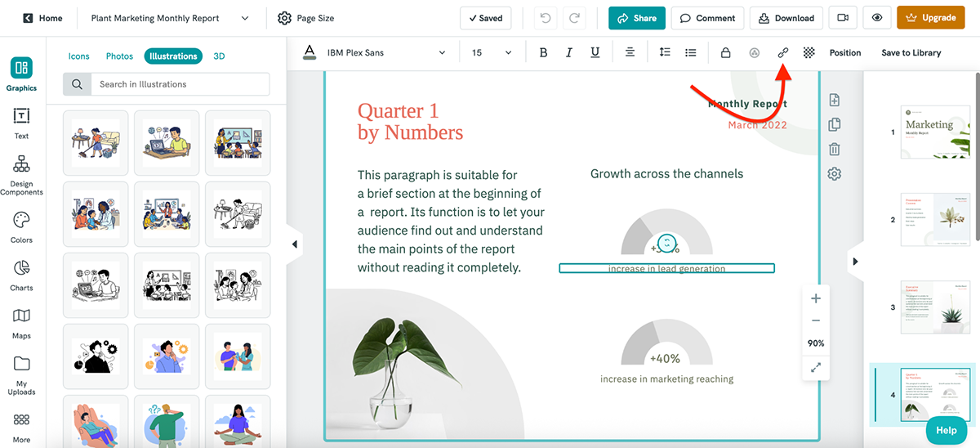Open the Colors sidebar panel
This screenshot has width=980, height=448.
pos(21,227)
